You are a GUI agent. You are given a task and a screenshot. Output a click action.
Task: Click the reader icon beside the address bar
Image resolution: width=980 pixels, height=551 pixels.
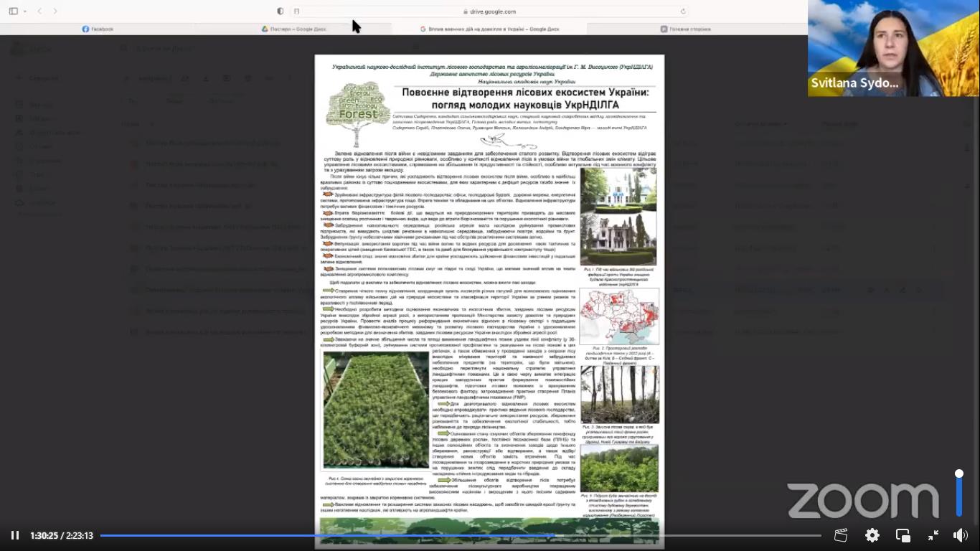point(297,11)
